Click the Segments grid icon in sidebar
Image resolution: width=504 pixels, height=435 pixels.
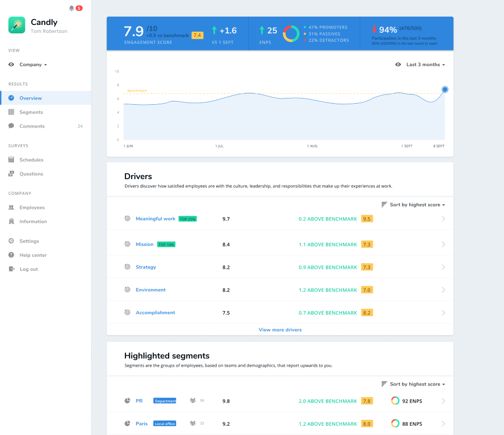pyautogui.click(x=11, y=112)
